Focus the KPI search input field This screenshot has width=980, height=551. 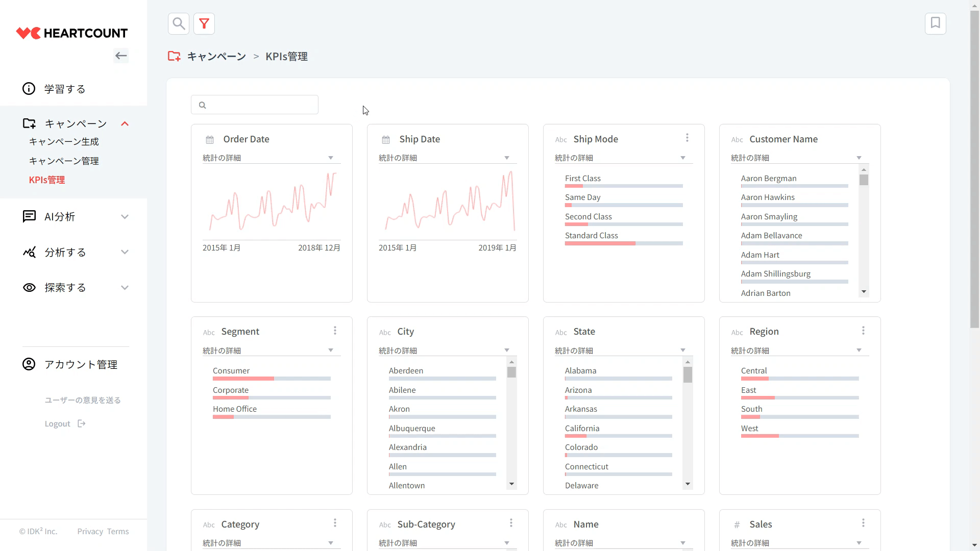coord(260,105)
